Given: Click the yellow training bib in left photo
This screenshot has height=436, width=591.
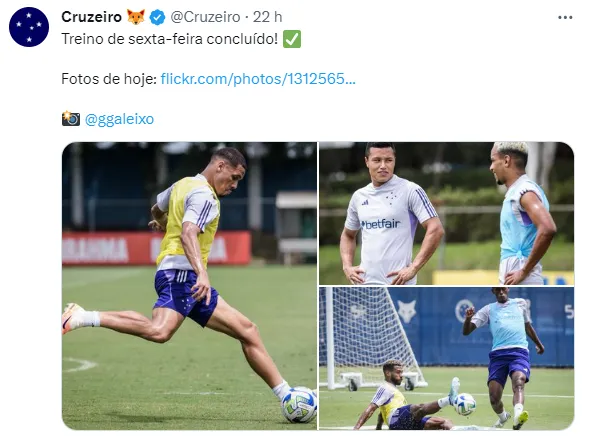Looking at the screenshot, I should [x=187, y=221].
